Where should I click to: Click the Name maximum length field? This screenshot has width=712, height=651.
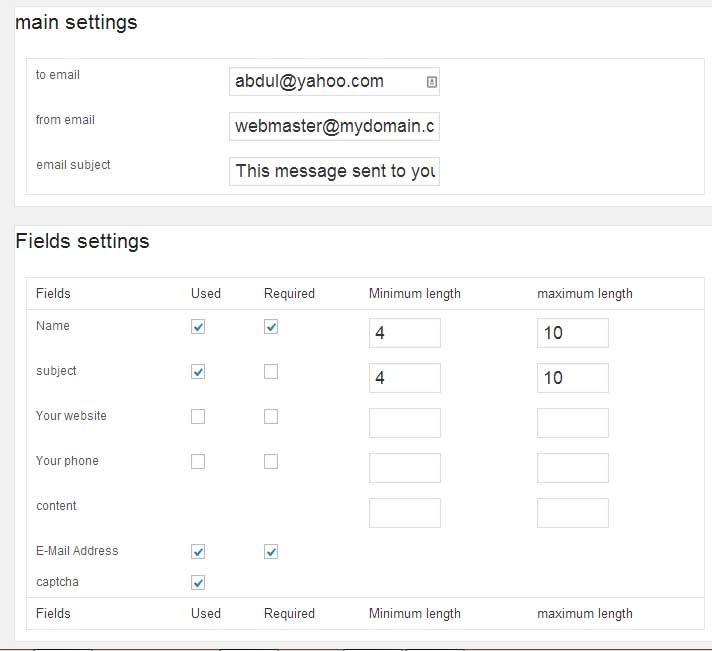[573, 333]
